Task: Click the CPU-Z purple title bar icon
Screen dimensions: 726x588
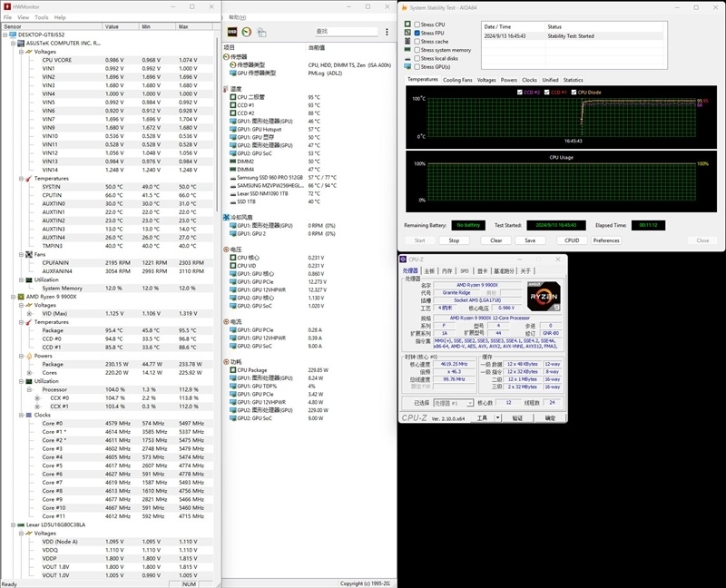Action: pos(403,260)
